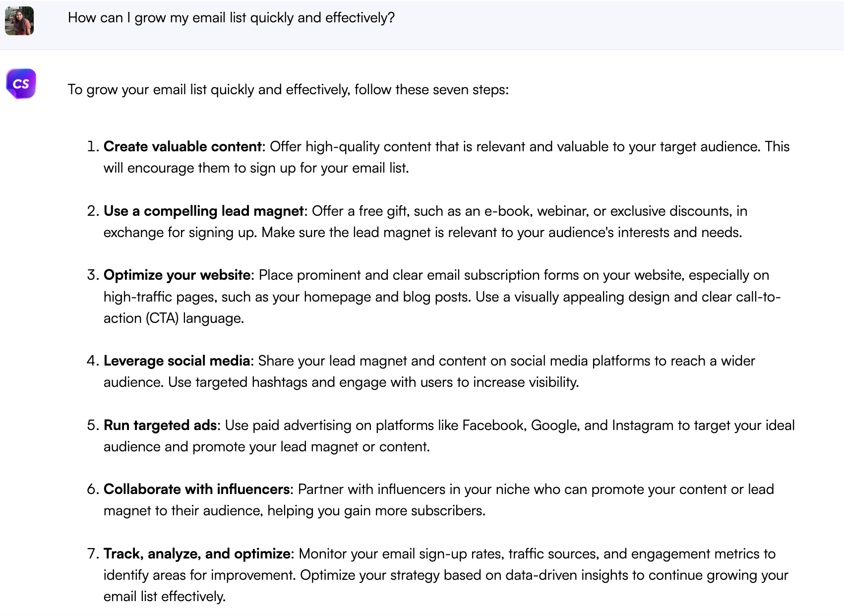
Task: Click the user question about growing email list
Action: [x=231, y=18]
